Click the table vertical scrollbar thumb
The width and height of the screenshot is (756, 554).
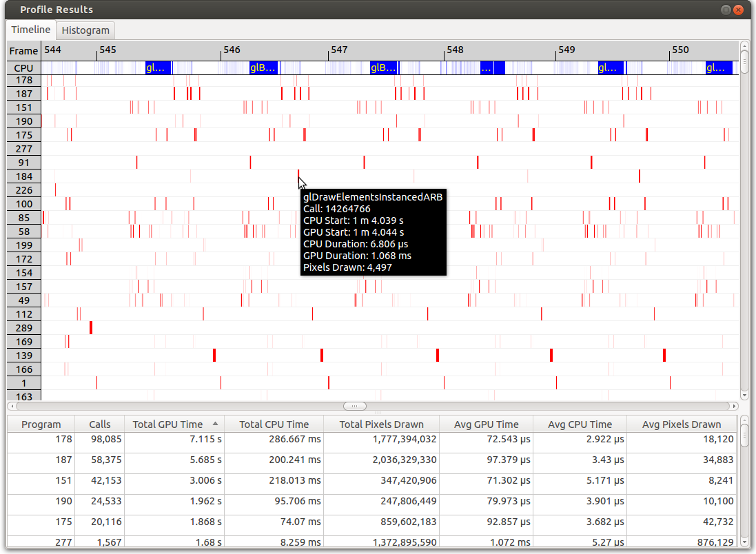[x=744, y=434]
